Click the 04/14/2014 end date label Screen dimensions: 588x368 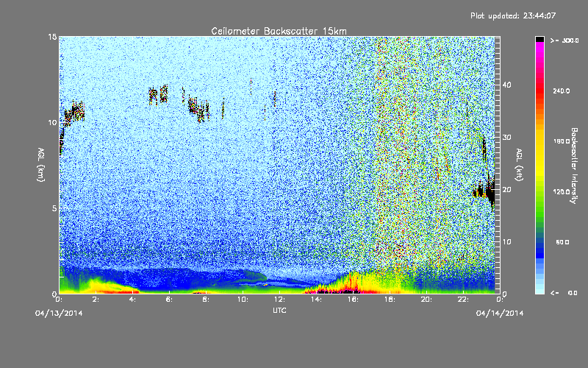[500, 314]
